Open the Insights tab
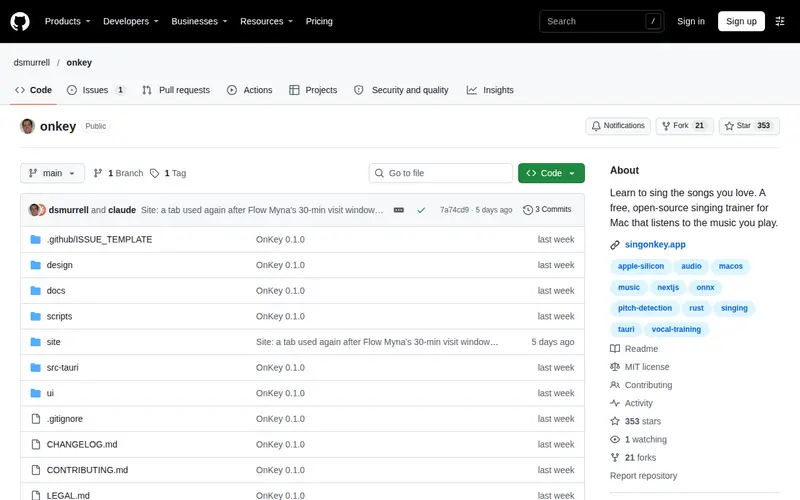Screen dimensions: 800x500 pos(490,90)
